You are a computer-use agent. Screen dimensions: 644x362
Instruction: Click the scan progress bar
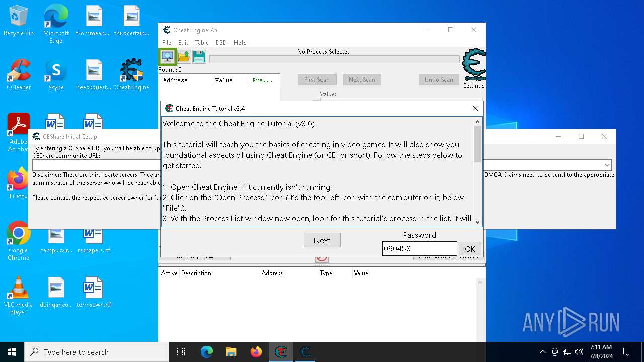[334, 59]
